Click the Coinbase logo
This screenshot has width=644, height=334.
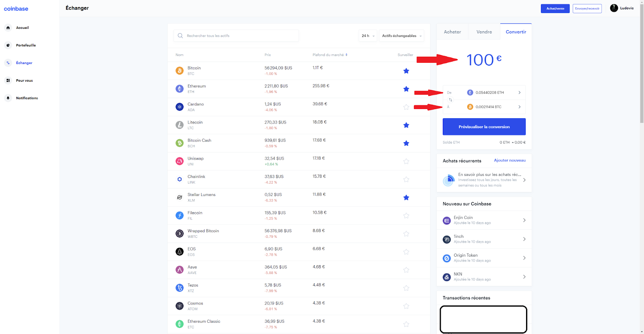point(16,9)
